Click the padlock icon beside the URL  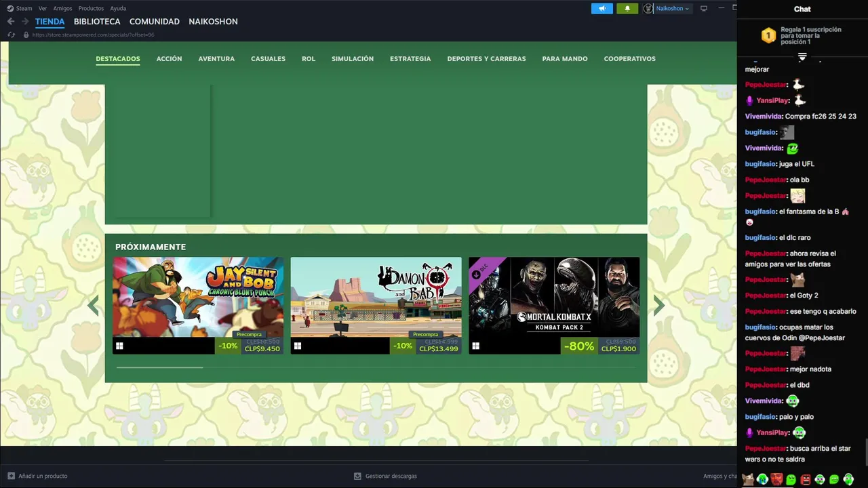[x=26, y=35]
